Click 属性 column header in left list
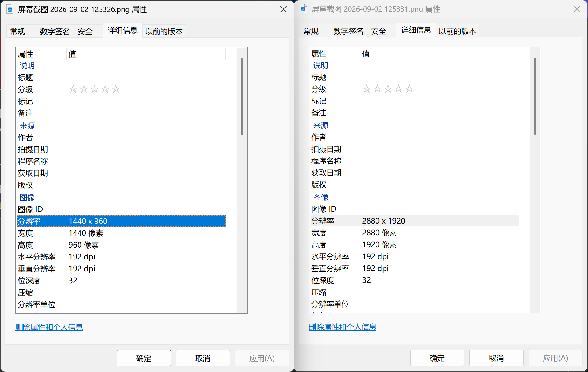The height and width of the screenshot is (372, 588). (x=41, y=54)
